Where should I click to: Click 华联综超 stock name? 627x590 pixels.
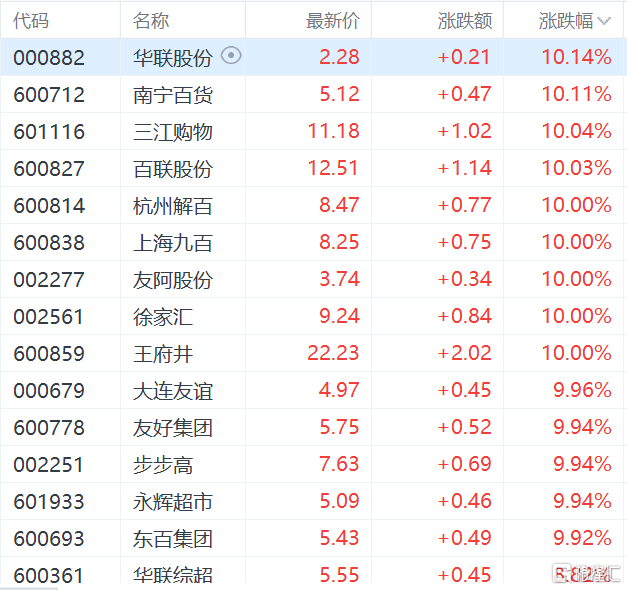pos(172,575)
